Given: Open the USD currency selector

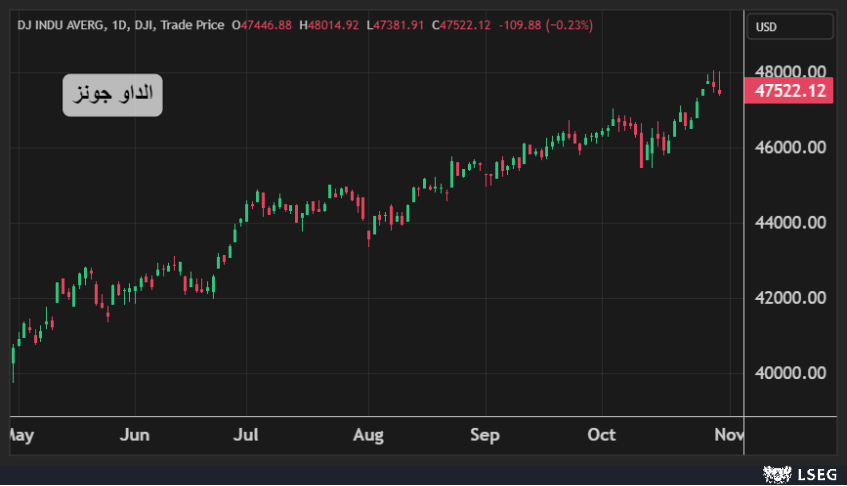Looking at the screenshot, I should (x=789, y=26).
